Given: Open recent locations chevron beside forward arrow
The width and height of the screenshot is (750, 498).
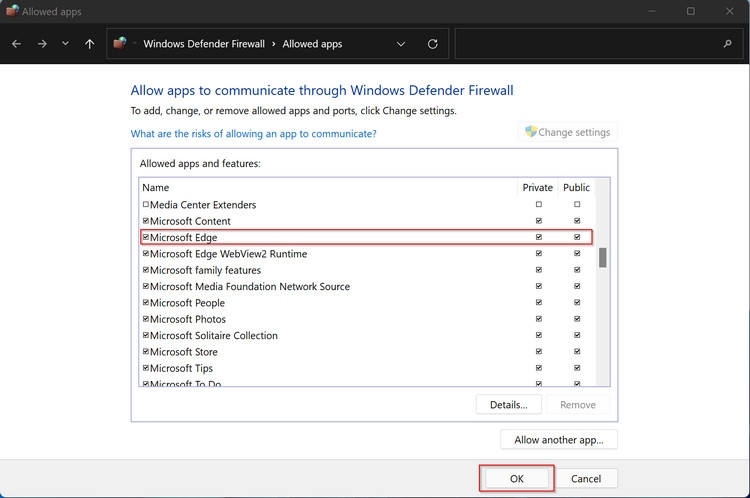Looking at the screenshot, I should coord(66,44).
